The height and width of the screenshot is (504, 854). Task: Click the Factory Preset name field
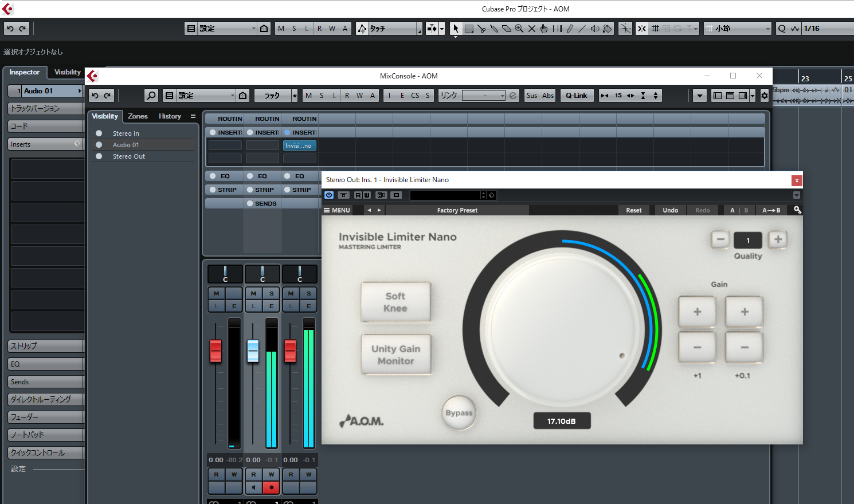457,210
